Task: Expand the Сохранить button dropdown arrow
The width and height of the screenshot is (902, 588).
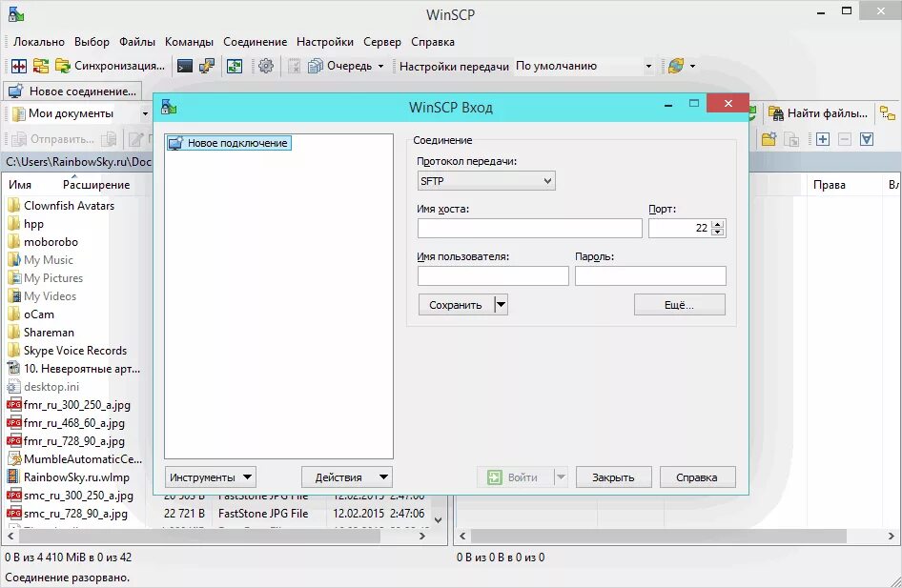Action: point(501,305)
